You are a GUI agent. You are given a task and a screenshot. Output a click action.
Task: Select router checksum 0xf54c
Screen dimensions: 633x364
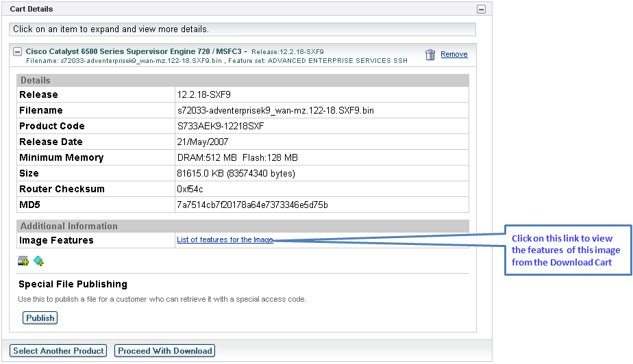(x=190, y=189)
